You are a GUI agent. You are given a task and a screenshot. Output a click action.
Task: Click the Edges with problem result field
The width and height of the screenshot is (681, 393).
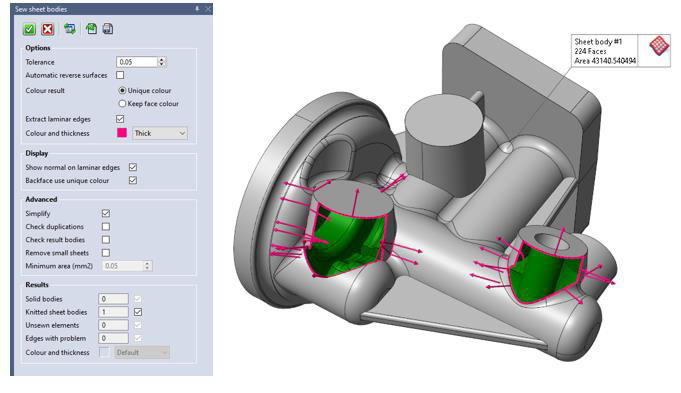coord(113,338)
